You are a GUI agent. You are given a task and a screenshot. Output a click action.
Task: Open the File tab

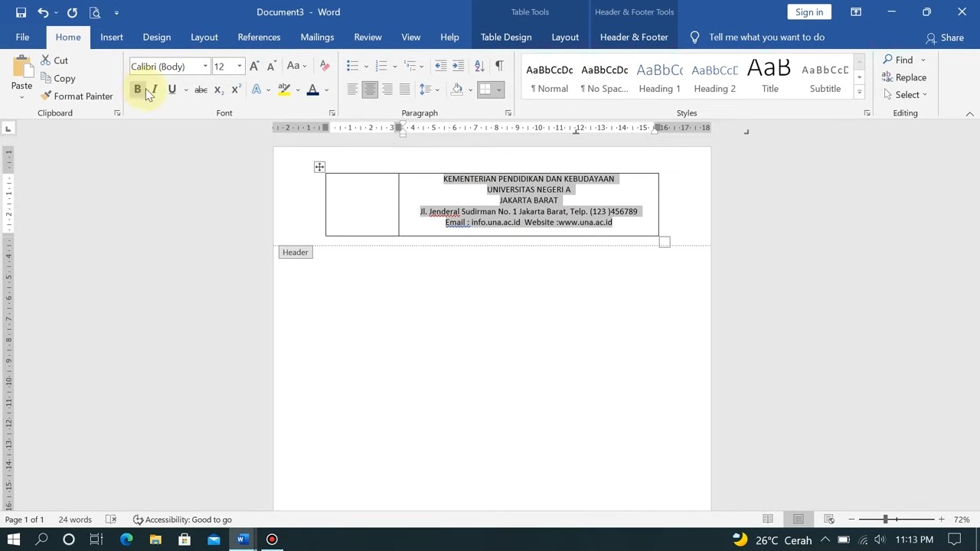pos(22,37)
